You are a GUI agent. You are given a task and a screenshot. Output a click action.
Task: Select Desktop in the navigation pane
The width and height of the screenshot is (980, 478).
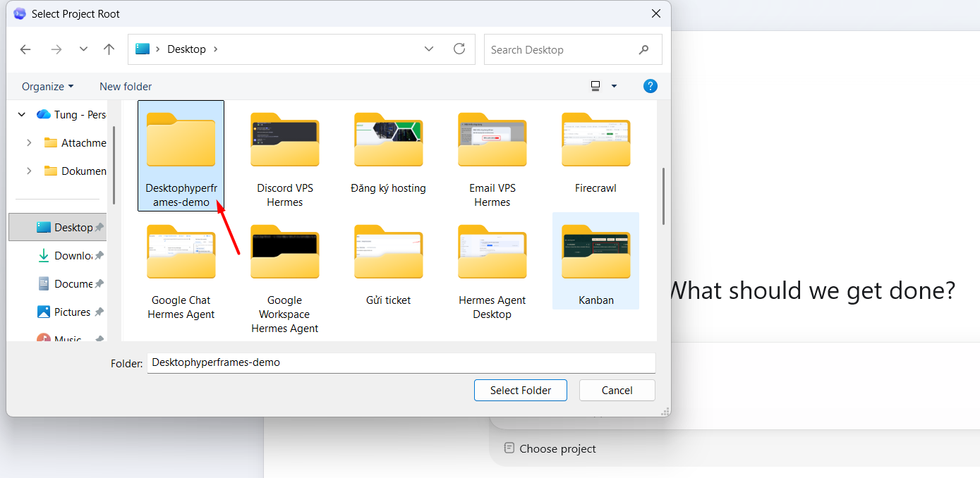pos(58,227)
